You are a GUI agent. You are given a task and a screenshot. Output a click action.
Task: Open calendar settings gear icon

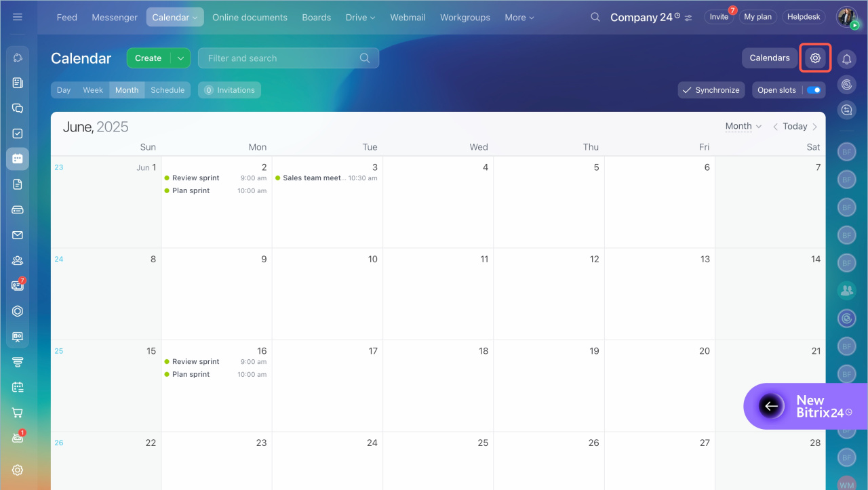[x=815, y=58]
